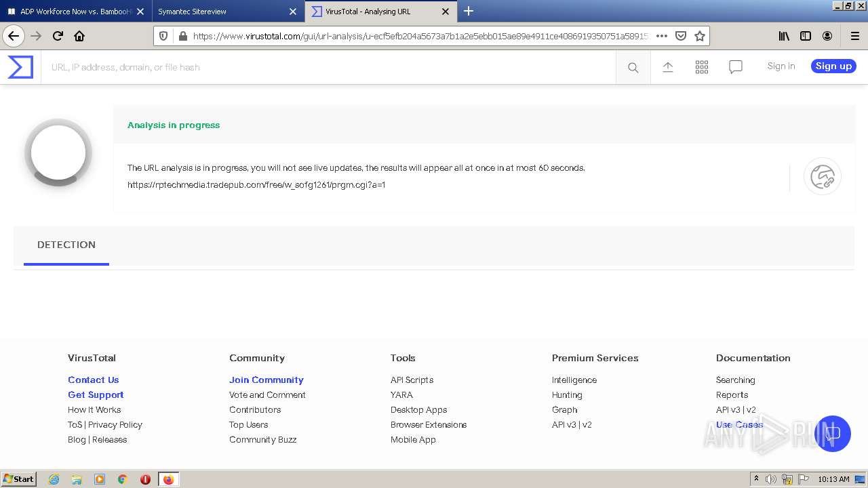This screenshot has width=868, height=488.
Task: Open the Graph link
Action: pyautogui.click(x=564, y=409)
